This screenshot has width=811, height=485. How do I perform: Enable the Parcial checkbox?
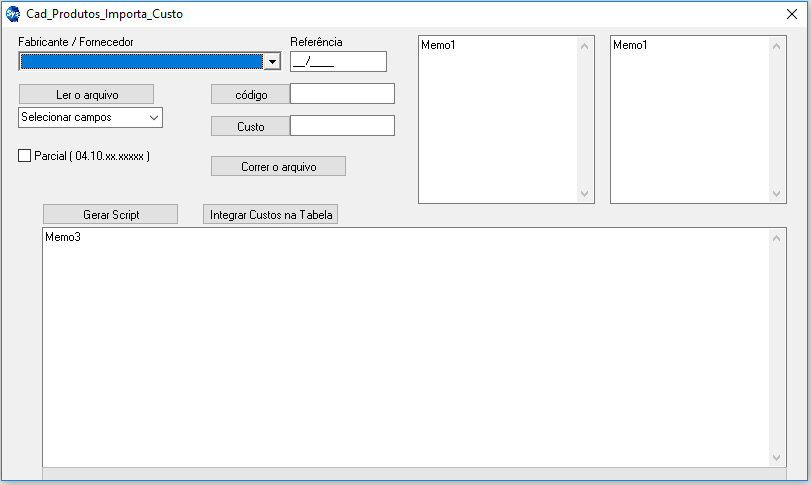coord(25,156)
